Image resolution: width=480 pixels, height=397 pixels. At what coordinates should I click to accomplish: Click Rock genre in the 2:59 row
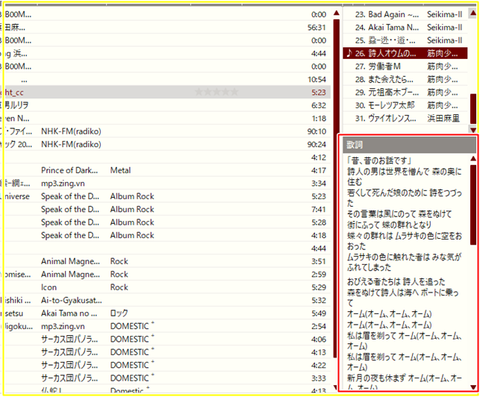click(119, 274)
